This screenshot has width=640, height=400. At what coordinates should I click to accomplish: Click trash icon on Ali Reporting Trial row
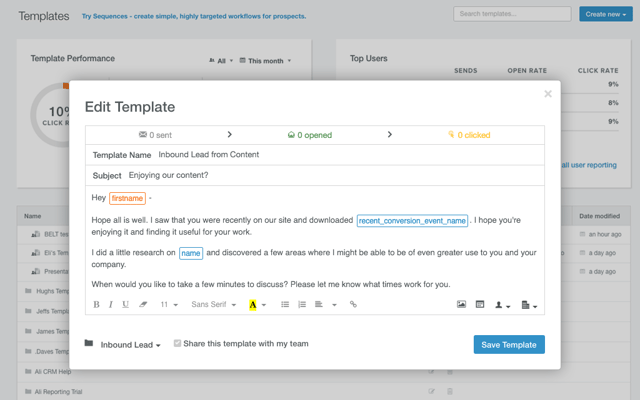(x=450, y=391)
